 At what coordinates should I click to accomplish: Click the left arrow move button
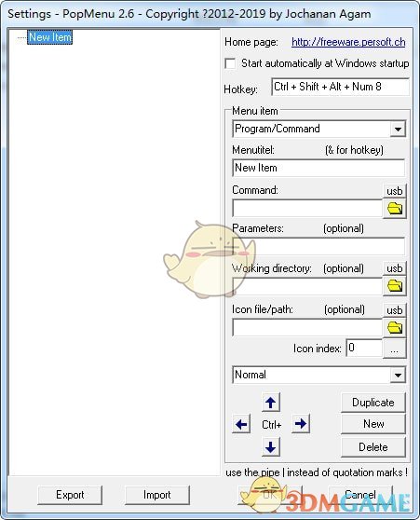point(241,424)
